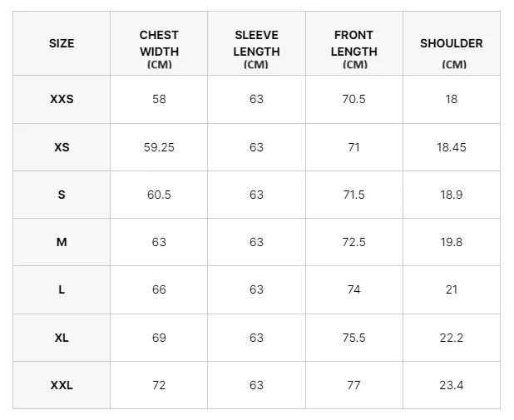
Task: Select shoulder value 22.2
Action: (x=452, y=338)
